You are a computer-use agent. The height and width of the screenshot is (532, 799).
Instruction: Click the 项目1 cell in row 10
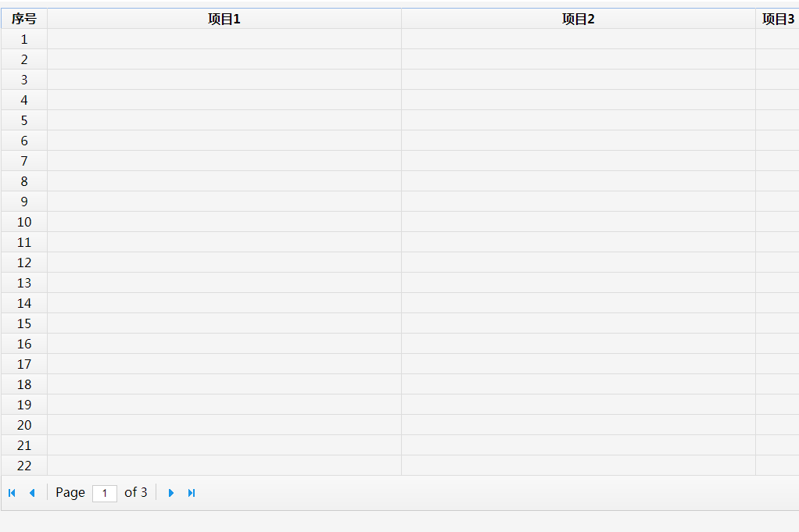(x=224, y=222)
